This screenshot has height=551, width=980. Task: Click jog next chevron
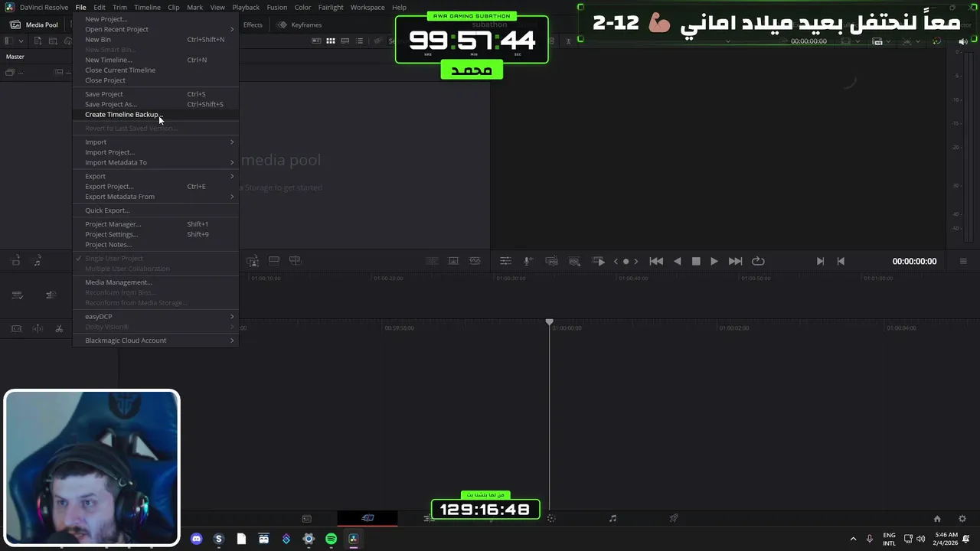click(x=635, y=262)
